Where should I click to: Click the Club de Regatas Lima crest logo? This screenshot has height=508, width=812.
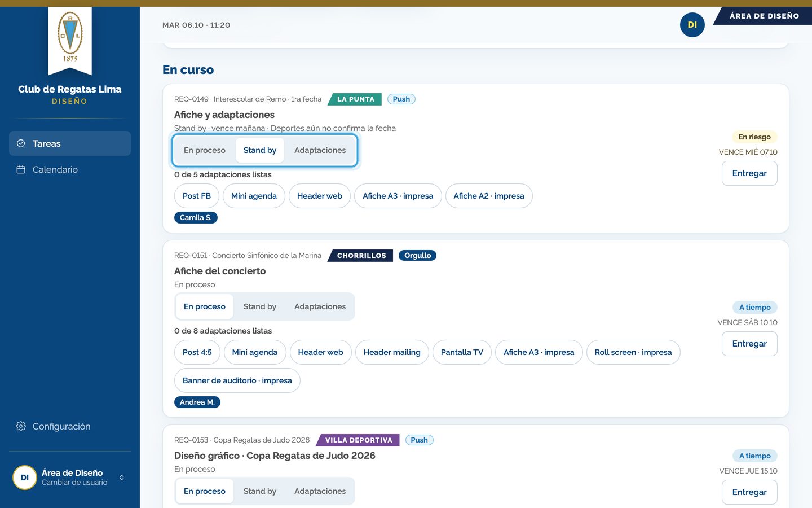coord(70,40)
